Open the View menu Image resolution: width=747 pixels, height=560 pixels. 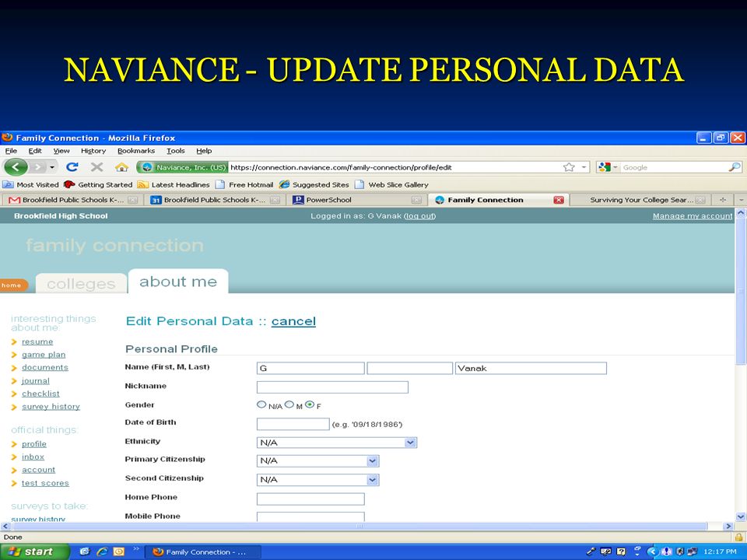point(61,151)
